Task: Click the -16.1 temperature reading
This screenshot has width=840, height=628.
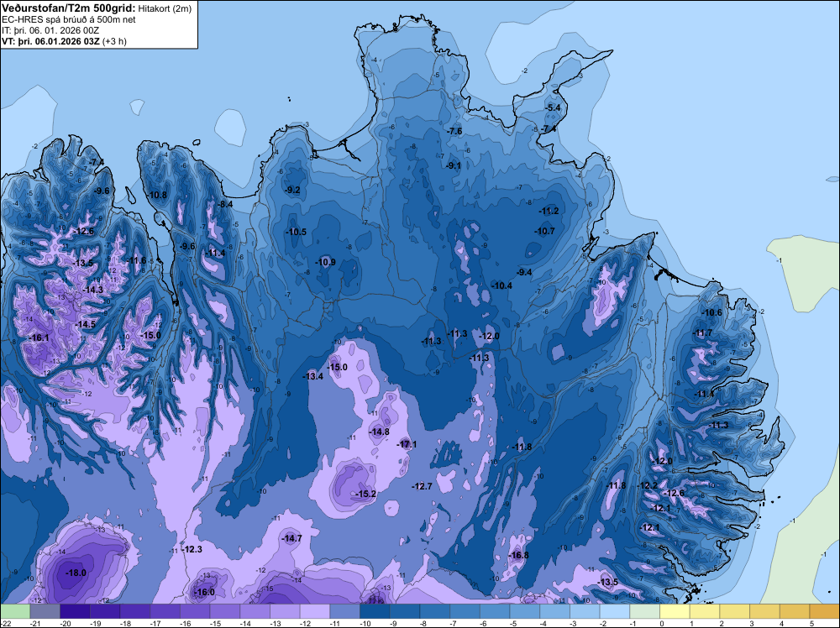Action: [39, 338]
